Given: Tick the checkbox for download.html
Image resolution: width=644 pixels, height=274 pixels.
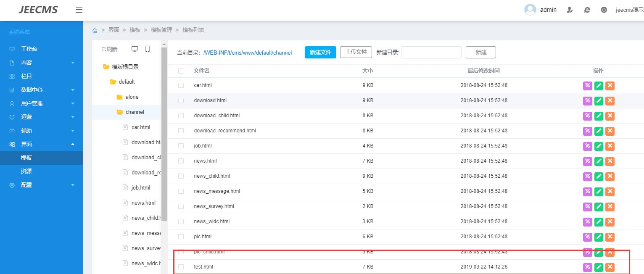Looking at the screenshot, I should pyautogui.click(x=181, y=100).
